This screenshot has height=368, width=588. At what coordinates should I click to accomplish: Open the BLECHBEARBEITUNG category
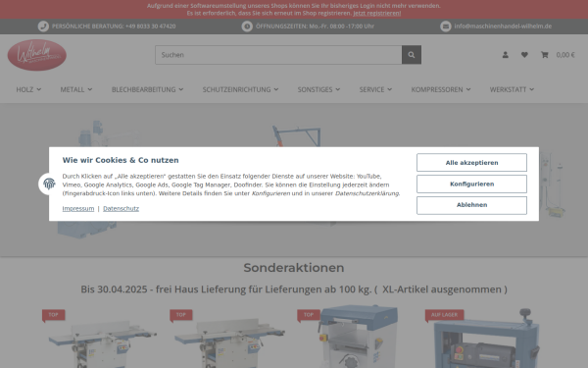[144, 89]
